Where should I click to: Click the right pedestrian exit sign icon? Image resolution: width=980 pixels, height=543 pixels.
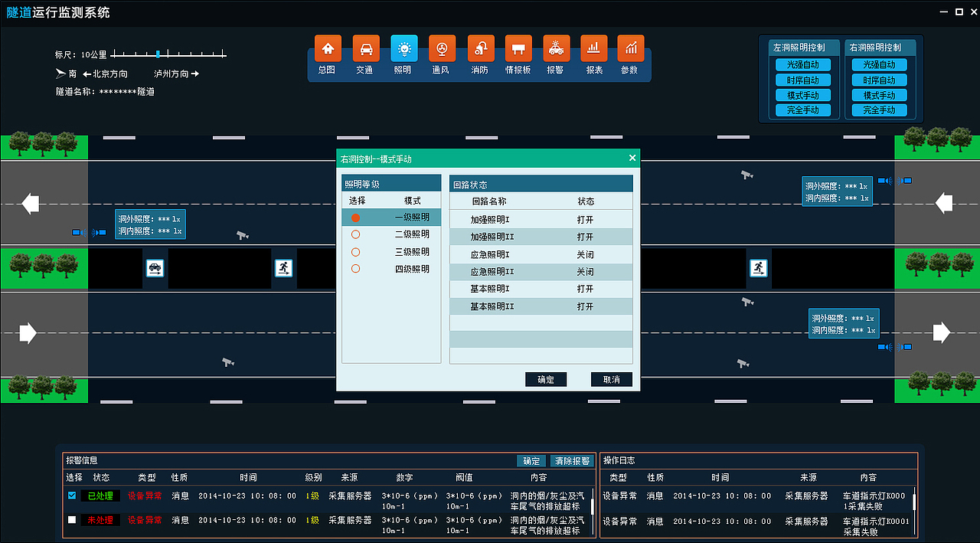point(758,268)
